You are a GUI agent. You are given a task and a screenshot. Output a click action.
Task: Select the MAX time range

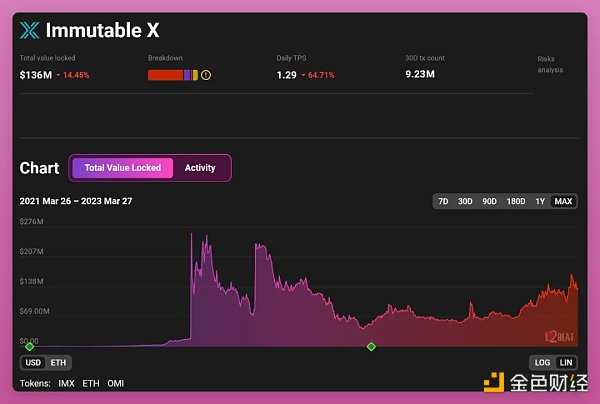tap(563, 201)
